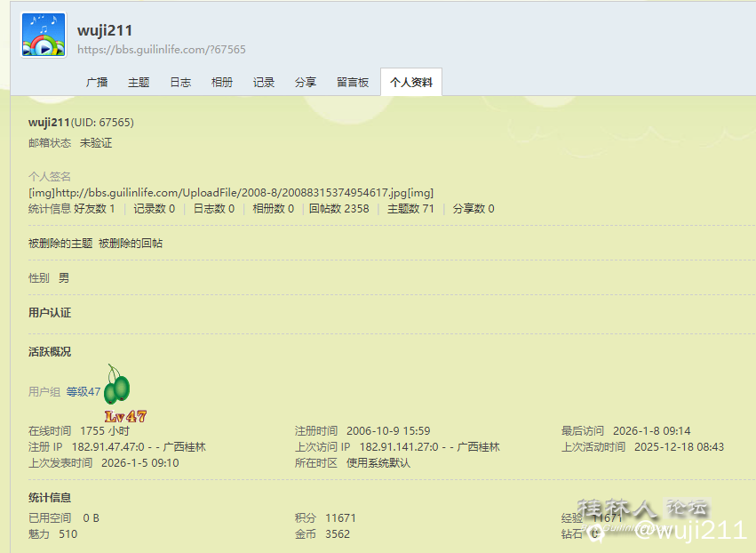
Task: Click the 等级47 user group link
Action: [84, 391]
